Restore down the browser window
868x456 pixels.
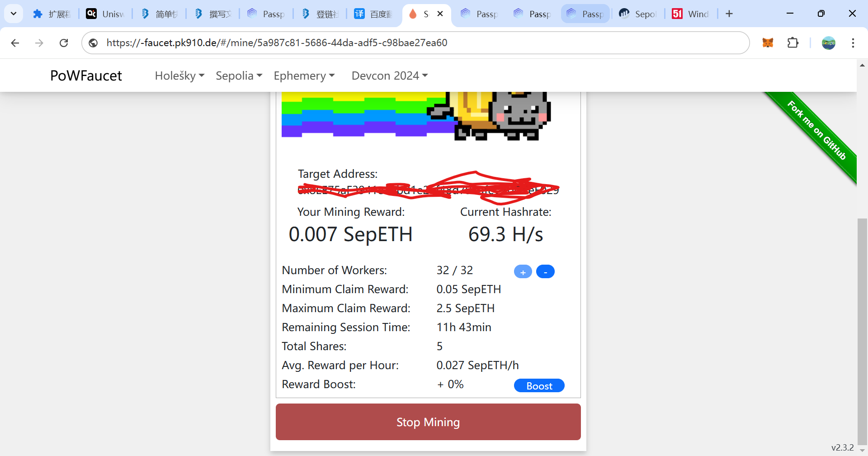821,14
